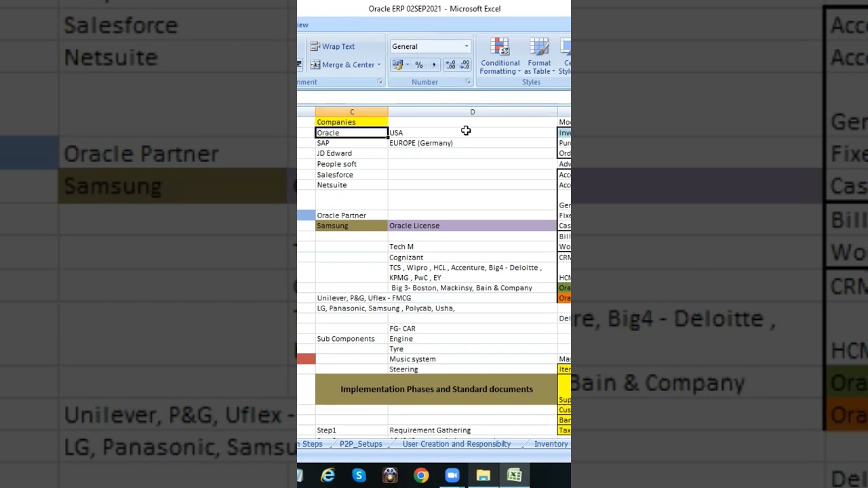This screenshot has width=868, height=488.
Task: Open Number group dialog launcher
Action: pyautogui.click(x=468, y=82)
